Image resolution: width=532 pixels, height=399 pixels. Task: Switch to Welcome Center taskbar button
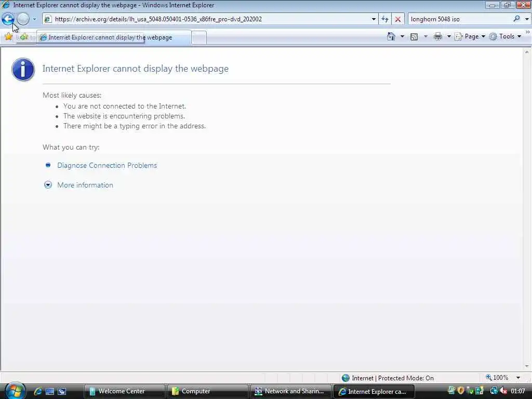pyautogui.click(x=124, y=391)
